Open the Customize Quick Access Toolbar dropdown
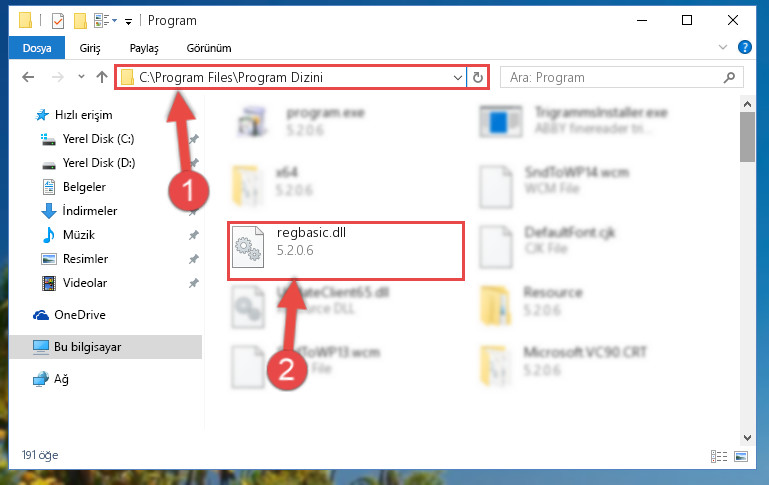This screenshot has width=769, height=485. point(128,22)
